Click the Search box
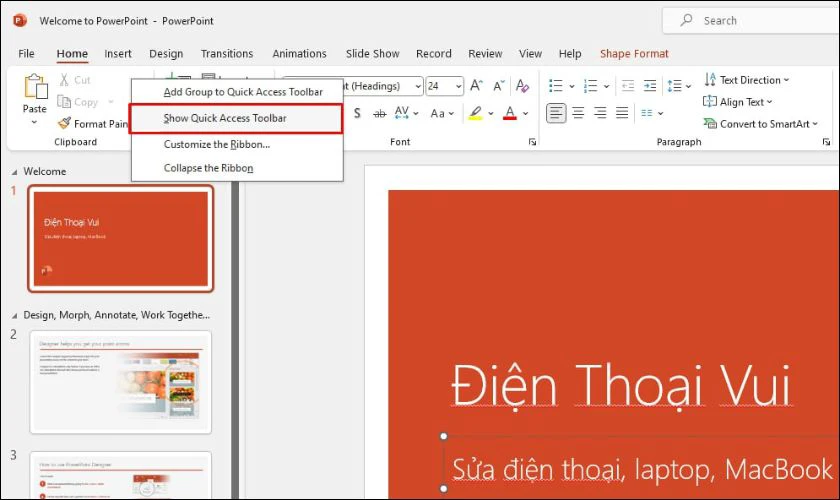Image resolution: width=840 pixels, height=500 pixels. tap(751, 21)
